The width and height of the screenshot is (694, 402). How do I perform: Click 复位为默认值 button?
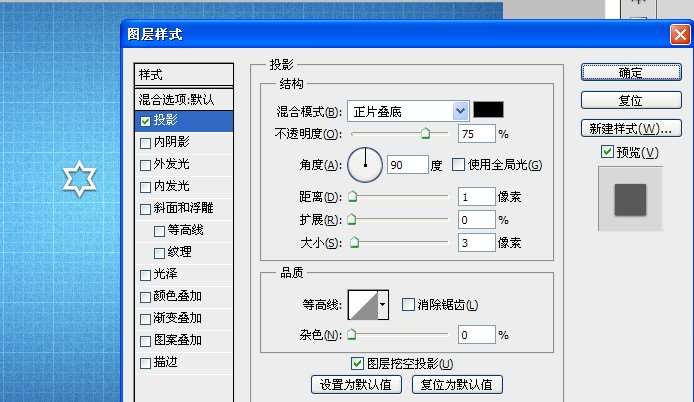coord(457,384)
